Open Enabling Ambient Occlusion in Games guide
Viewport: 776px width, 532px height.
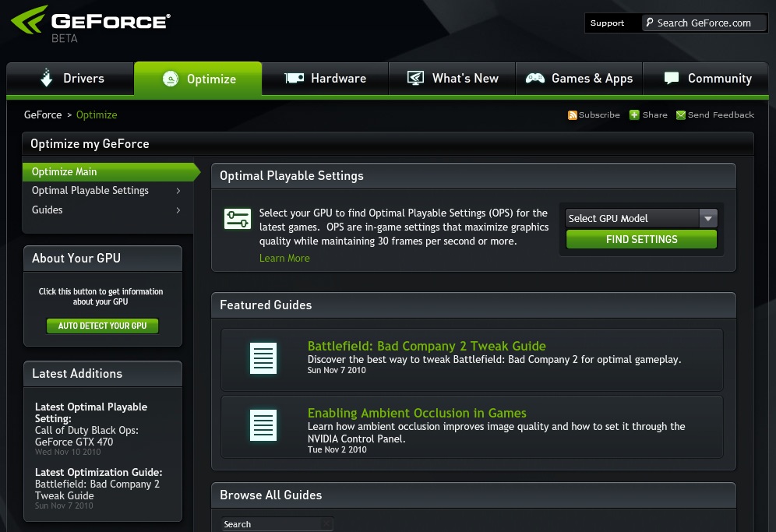(417, 412)
